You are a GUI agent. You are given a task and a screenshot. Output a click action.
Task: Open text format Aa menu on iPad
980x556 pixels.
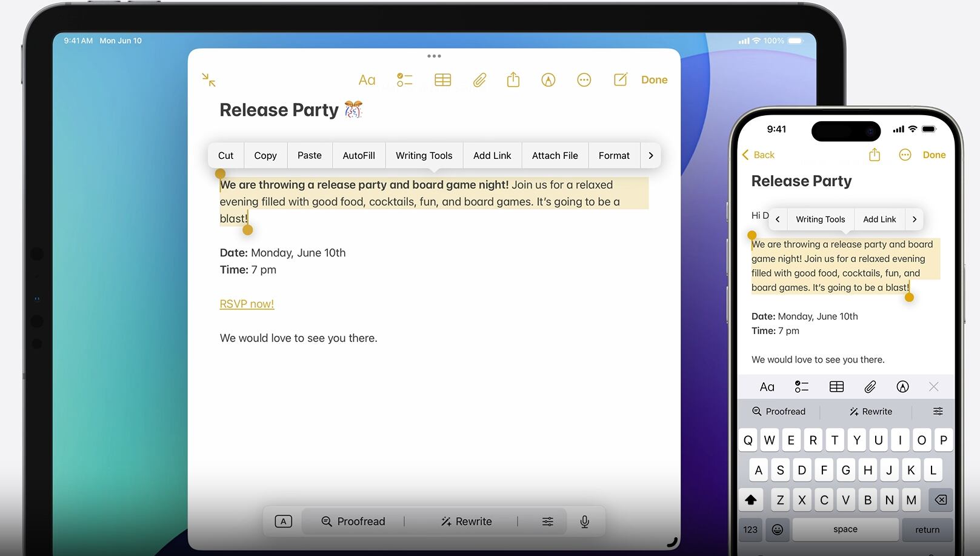(367, 80)
